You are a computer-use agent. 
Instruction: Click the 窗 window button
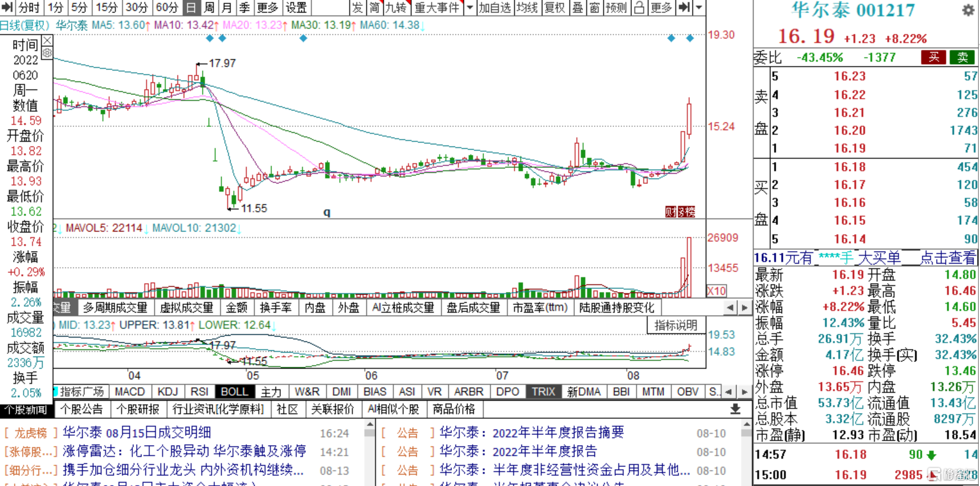coord(595,8)
